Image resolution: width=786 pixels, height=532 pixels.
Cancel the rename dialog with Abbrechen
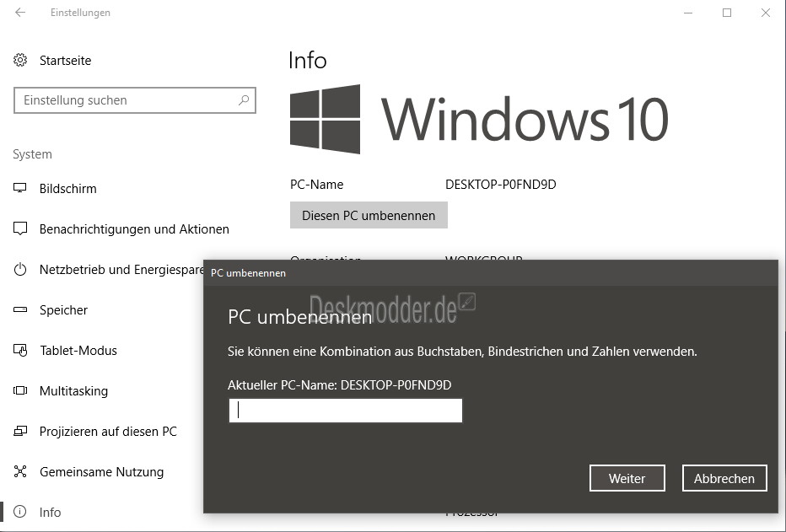pyautogui.click(x=724, y=478)
